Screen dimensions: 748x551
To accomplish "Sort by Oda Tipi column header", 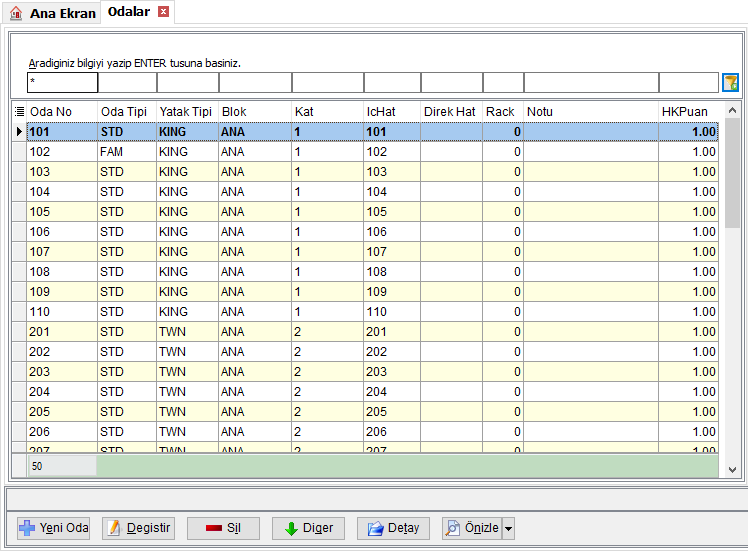I will pos(127,112).
